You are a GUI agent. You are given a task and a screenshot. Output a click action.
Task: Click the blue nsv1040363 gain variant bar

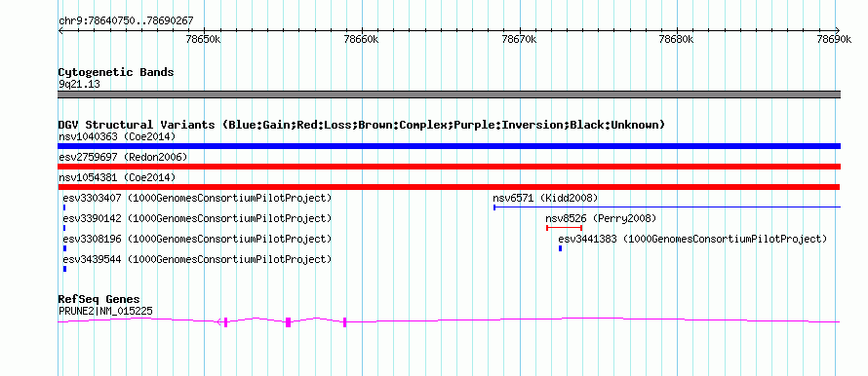click(x=449, y=146)
